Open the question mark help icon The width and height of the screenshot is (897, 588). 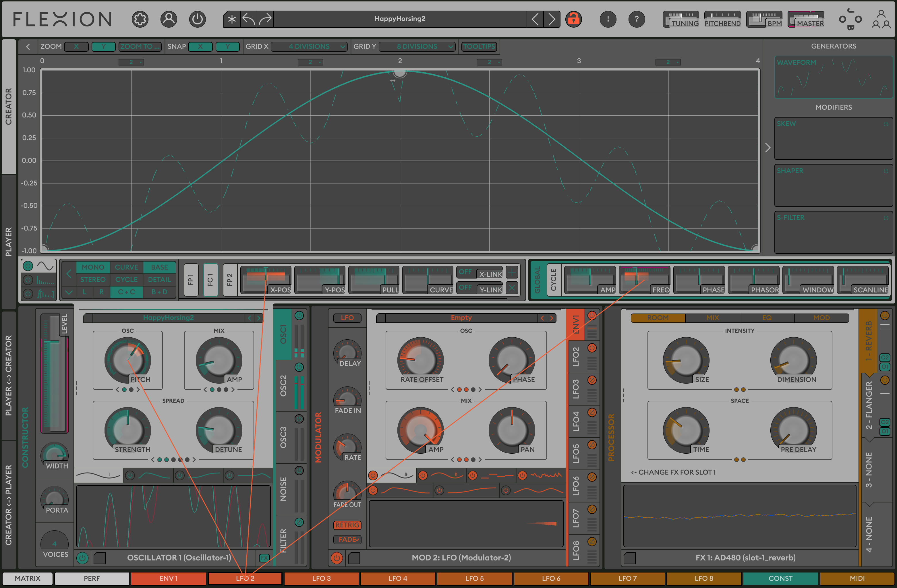[x=637, y=19]
